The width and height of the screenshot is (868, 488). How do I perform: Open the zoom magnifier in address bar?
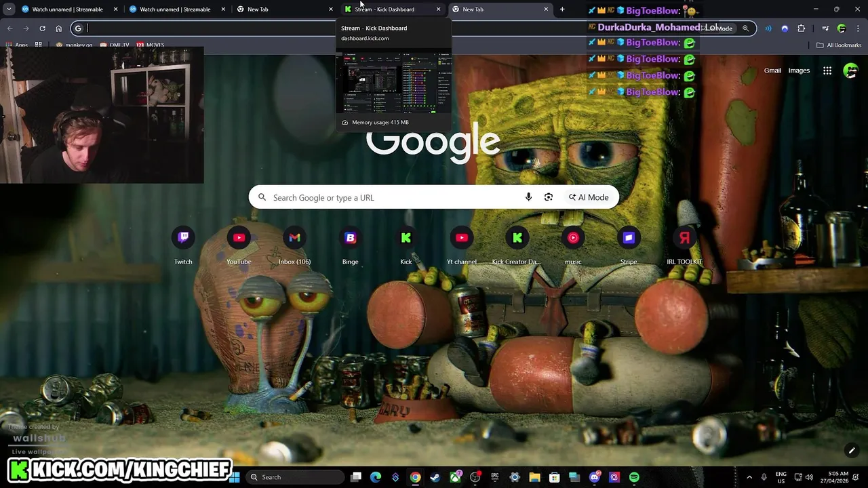[x=745, y=28]
